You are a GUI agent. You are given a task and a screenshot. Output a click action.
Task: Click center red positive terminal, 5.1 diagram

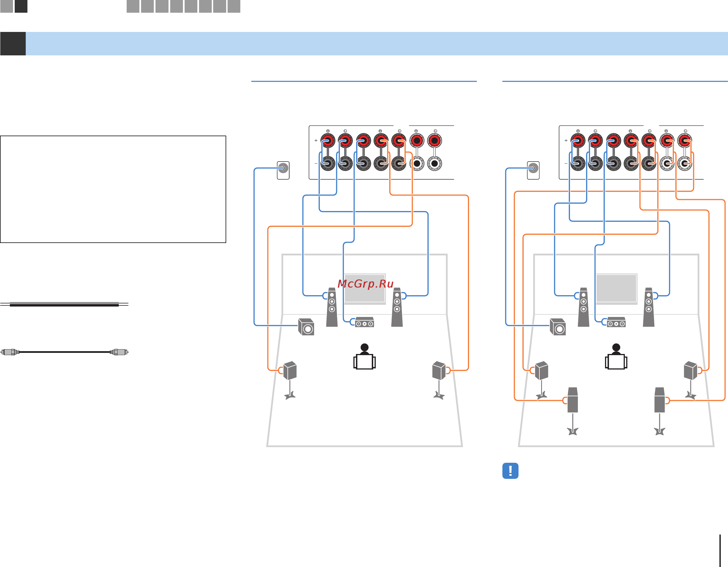[363, 141]
